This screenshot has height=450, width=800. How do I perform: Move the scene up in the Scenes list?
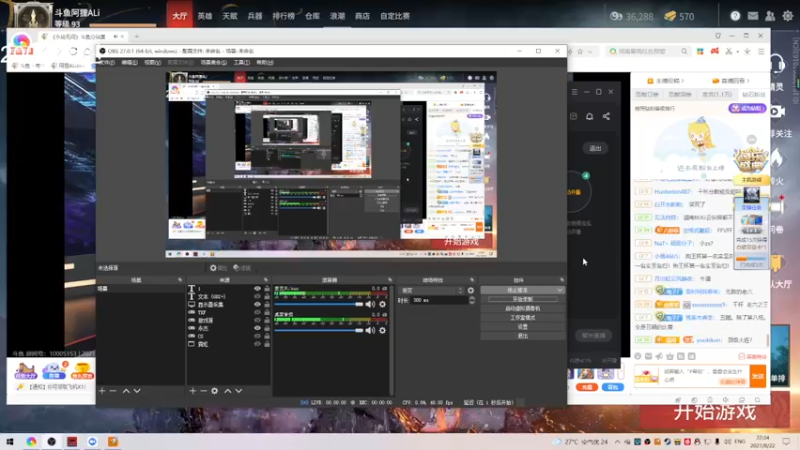tap(126, 391)
